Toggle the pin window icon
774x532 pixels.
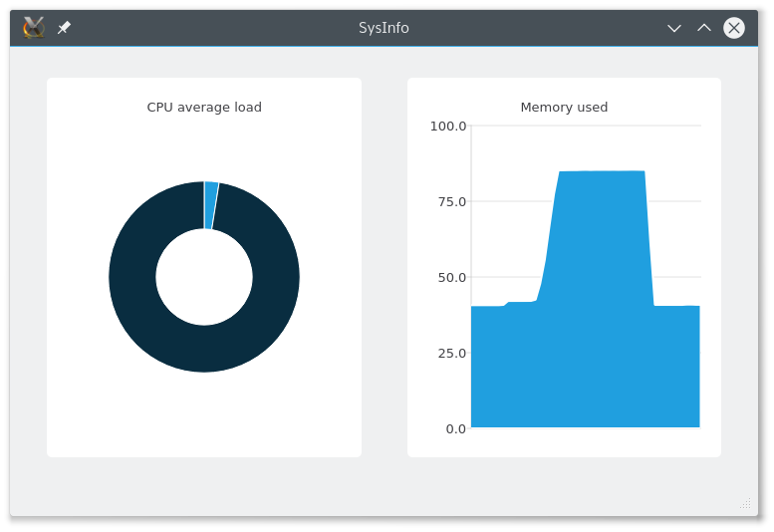pyautogui.click(x=64, y=28)
